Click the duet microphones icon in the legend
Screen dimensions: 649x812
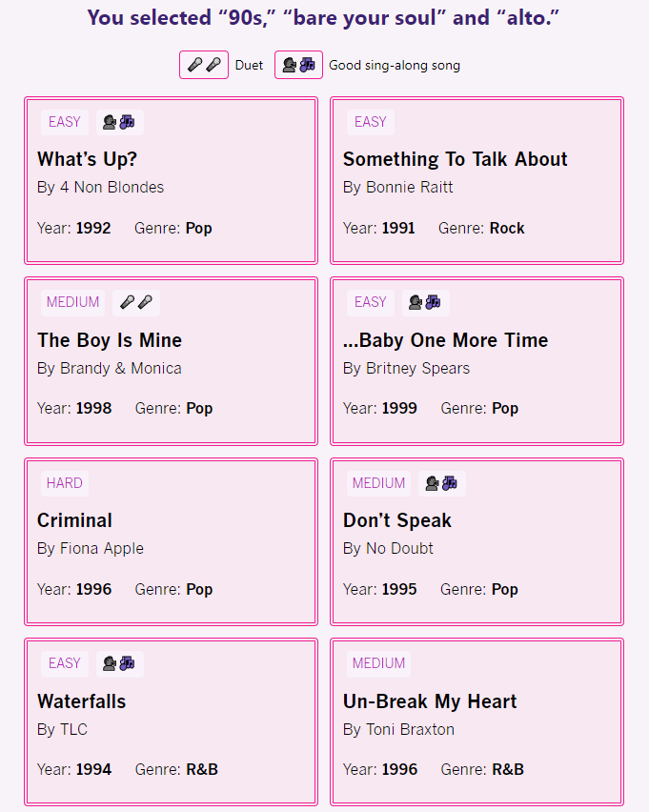pyautogui.click(x=203, y=65)
